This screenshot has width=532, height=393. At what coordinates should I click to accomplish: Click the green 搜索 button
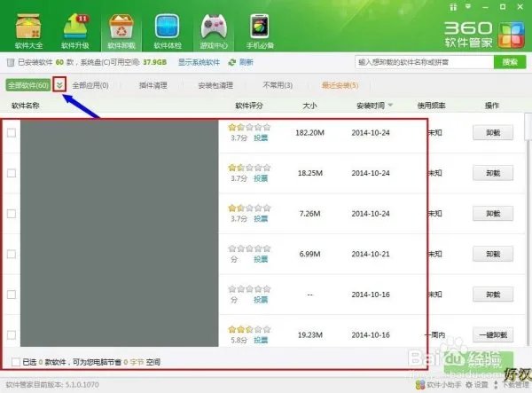pyautogui.click(x=510, y=62)
